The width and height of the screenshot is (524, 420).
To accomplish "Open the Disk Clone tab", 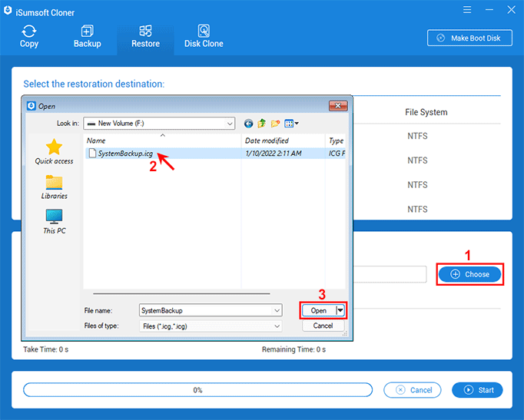I will pos(204,37).
